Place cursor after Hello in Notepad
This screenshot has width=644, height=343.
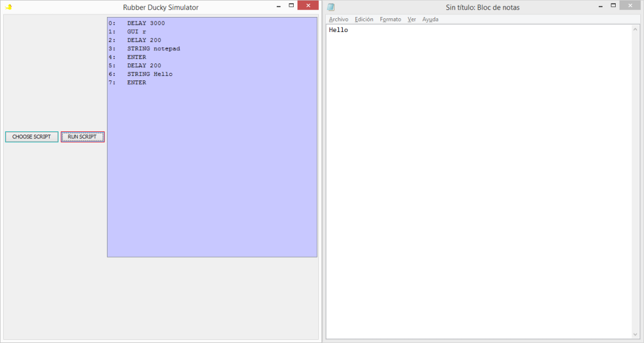tap(348, 30)
